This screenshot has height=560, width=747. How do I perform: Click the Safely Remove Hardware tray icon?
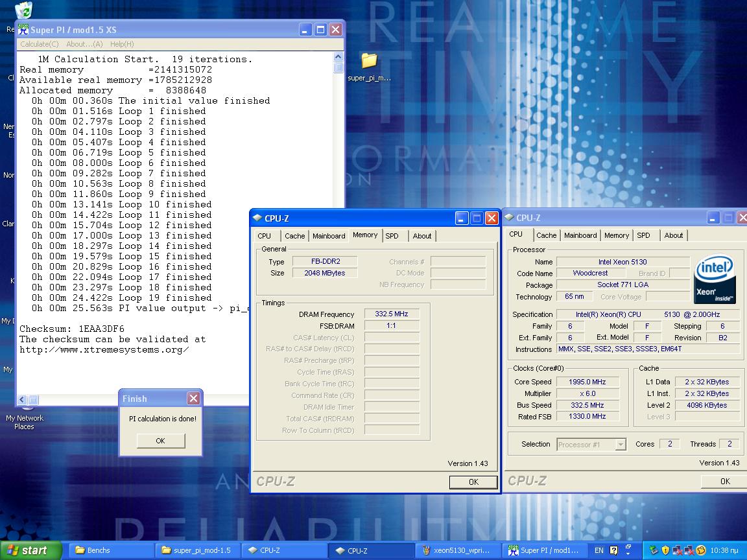click(x=654, y=550)
